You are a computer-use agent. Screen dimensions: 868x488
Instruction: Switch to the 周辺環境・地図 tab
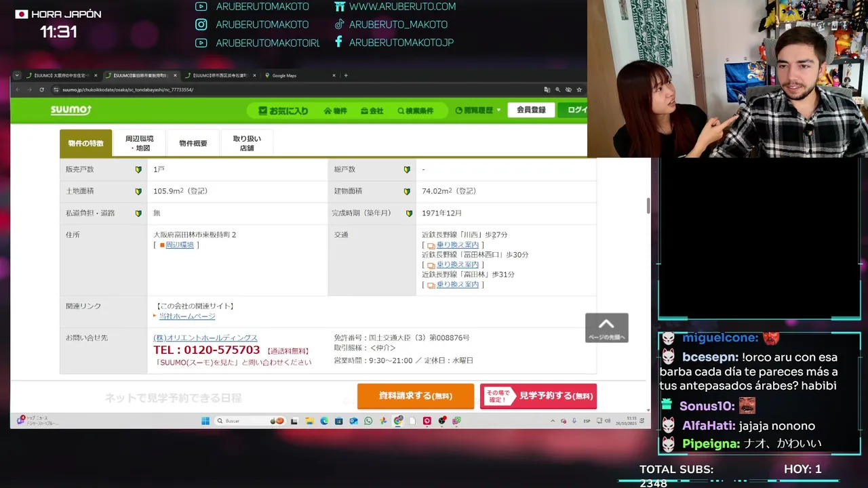click(139, 143)
